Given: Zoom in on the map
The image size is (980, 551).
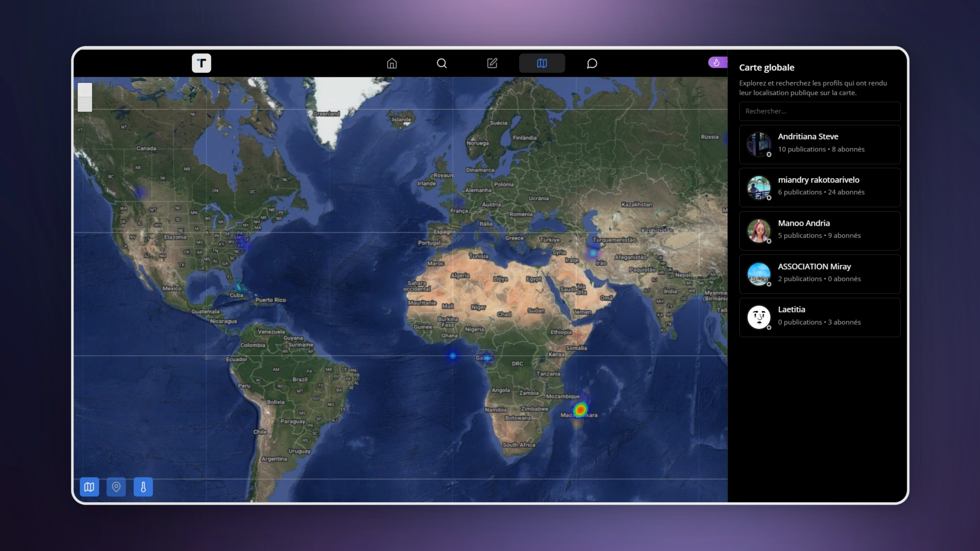Looking at the screenshot, I should point(85,91).
